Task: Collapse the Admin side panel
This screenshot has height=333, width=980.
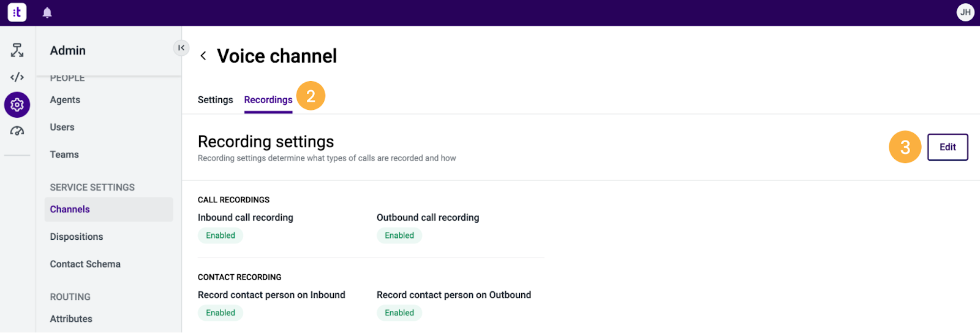Action: pyautogui.click(x=181, y=48)
